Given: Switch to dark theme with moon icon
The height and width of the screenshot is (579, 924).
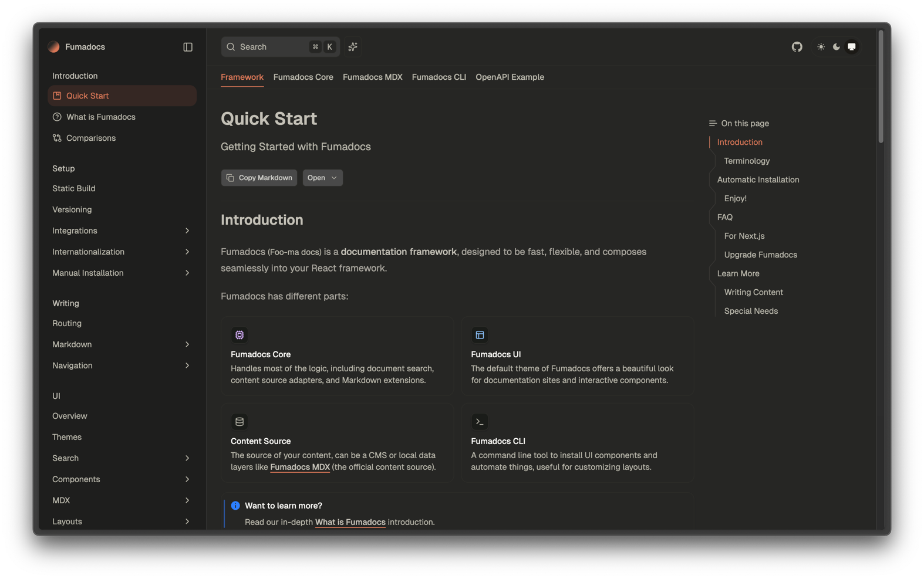Looking at the screenshot, I should [836, 47].
